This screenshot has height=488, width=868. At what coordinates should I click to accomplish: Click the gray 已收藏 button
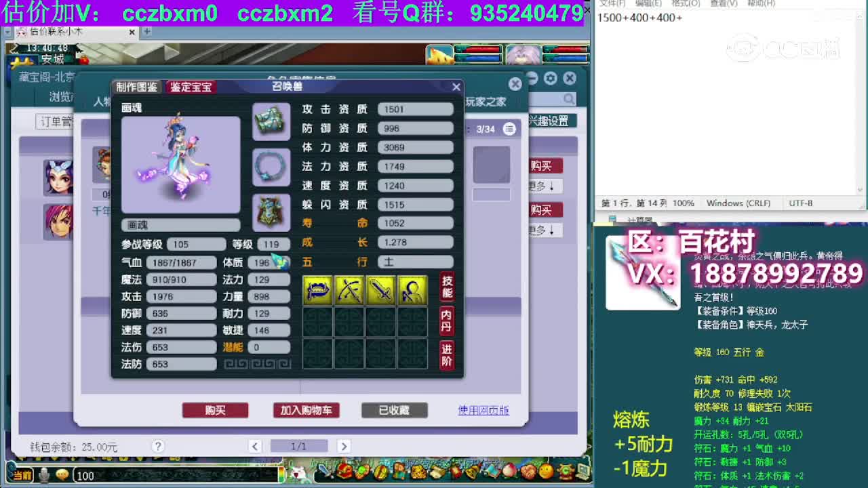click(394, 410)
